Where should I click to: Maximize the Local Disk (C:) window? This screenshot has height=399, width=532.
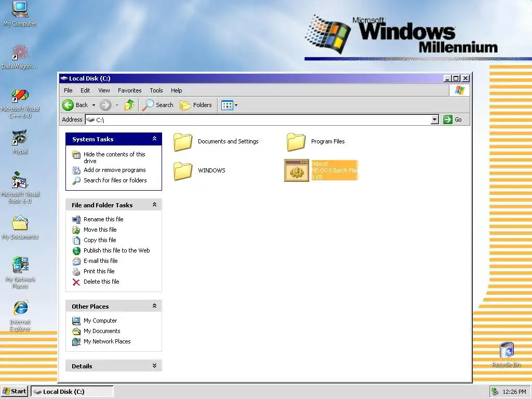click(456, 78)
